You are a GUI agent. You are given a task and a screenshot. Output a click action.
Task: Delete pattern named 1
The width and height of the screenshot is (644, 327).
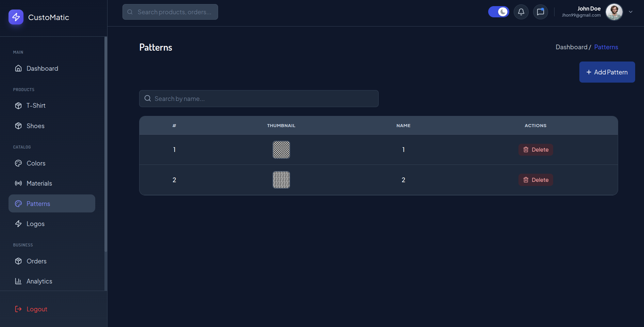tap(535, 150)
